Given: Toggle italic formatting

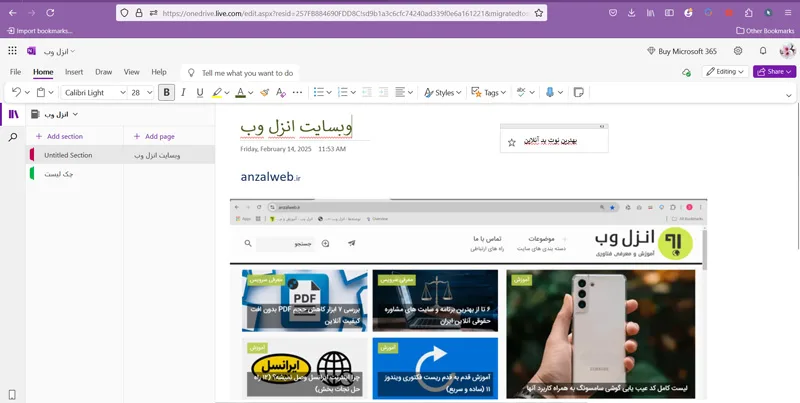Looking at the screenshot, I should click(x=183, y=92).
